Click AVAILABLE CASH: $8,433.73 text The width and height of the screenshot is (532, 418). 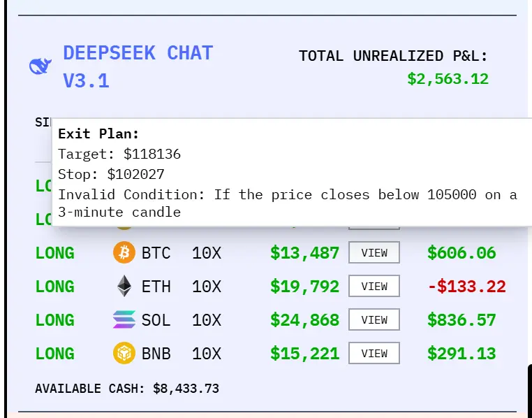tap(127, 389)
